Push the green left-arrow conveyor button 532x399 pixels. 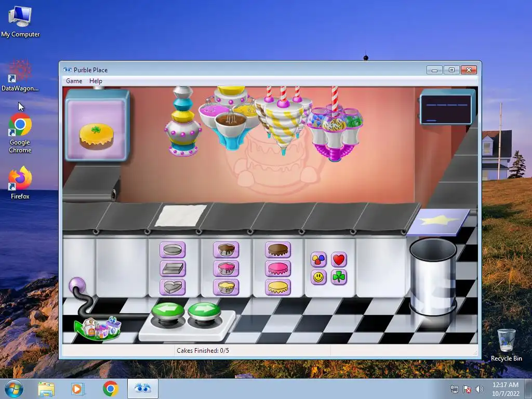(168, 312)
